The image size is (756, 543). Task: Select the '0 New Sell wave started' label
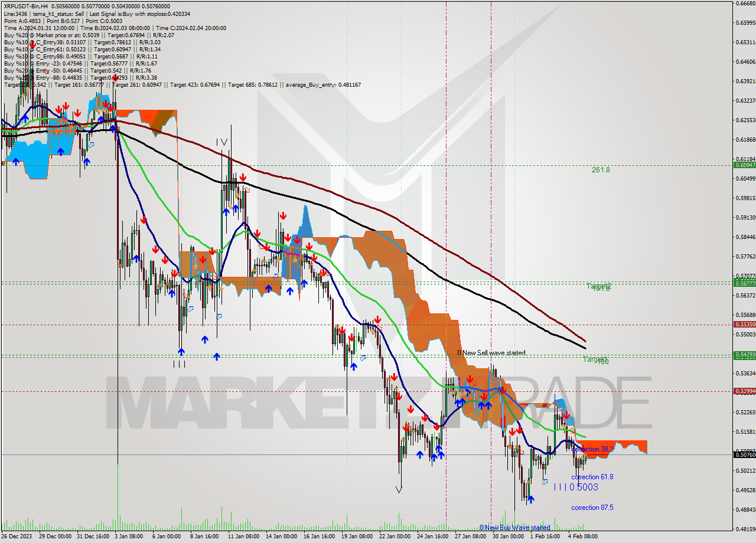coord(491,353)
